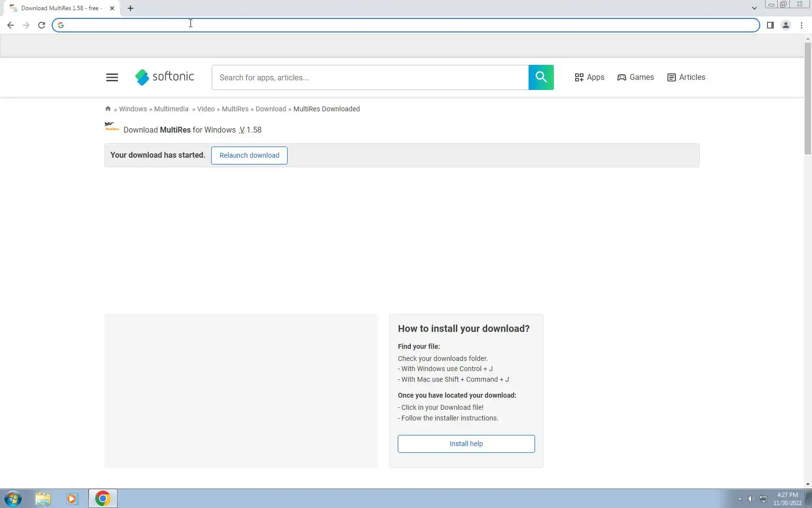
Task: Close the Download MultiRes tab
Action: (112, 8)
